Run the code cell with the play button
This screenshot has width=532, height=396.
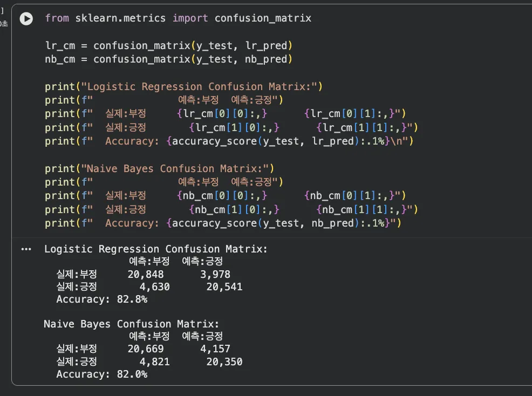26,18
